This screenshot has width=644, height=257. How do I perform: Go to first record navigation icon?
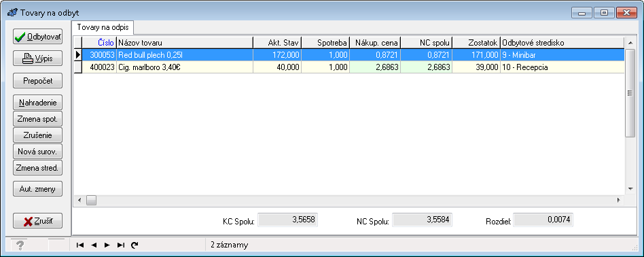click(x=80, y=245)
